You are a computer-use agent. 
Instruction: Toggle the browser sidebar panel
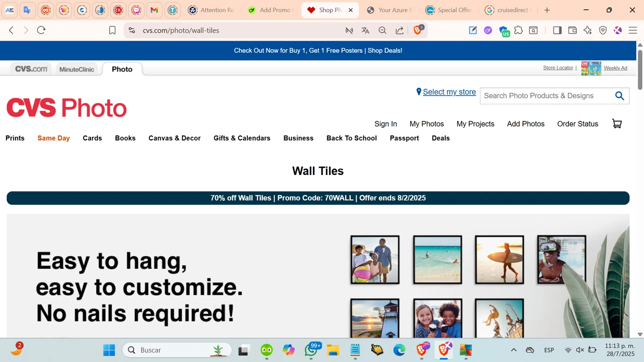[x=557, y=30]
